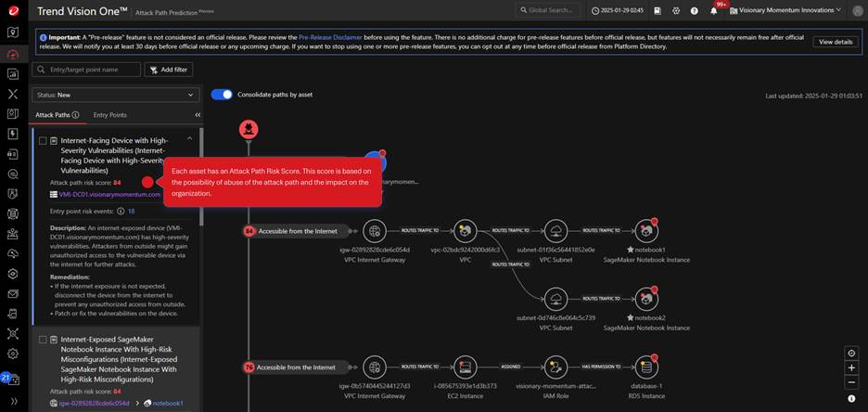The image size is (868, 412).
Task: Click the attack paths list scrollbar
Action: (x=201, y=177)
